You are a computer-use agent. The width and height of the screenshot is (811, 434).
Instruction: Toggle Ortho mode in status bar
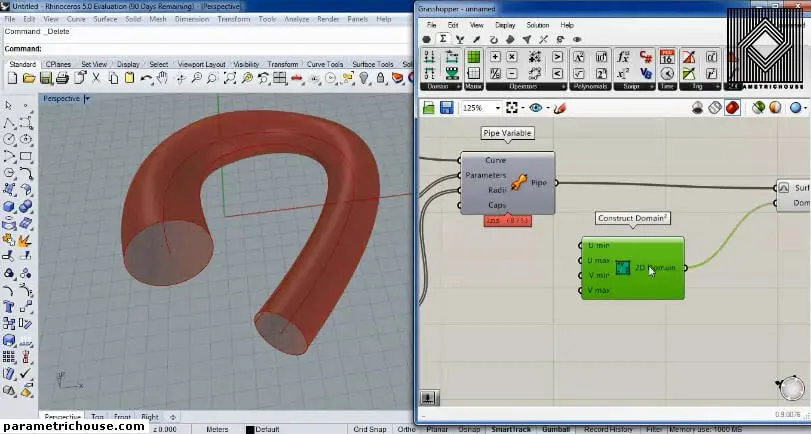pyautogui.click(x=405, y=429)
